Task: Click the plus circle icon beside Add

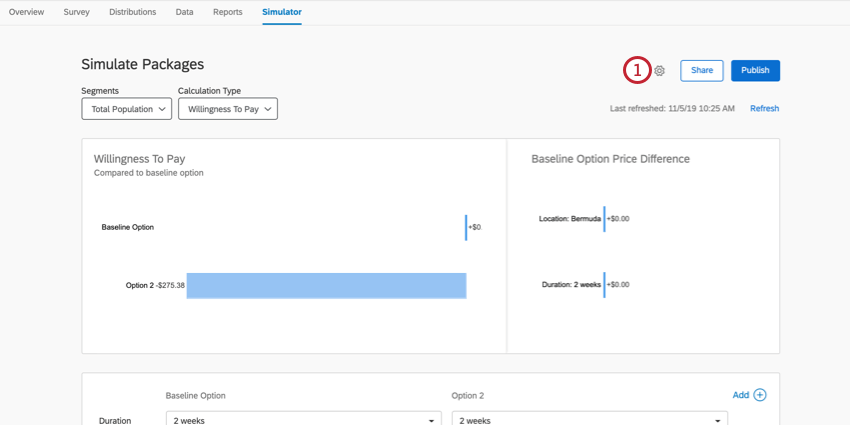Action: point(760,395)
